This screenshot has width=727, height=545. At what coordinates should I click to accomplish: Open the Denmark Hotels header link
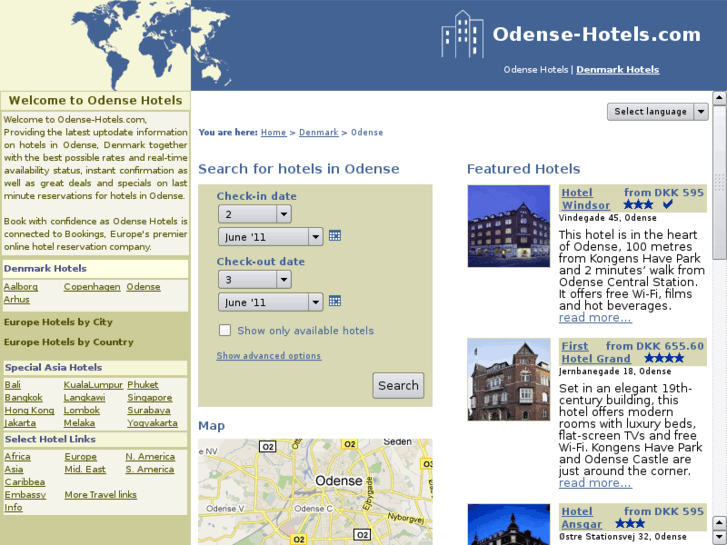618,70
